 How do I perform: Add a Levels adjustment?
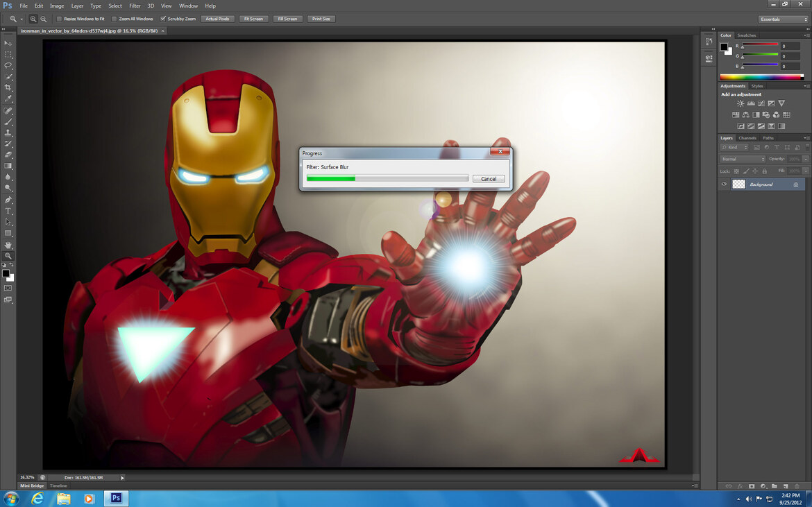pos(751,103)
